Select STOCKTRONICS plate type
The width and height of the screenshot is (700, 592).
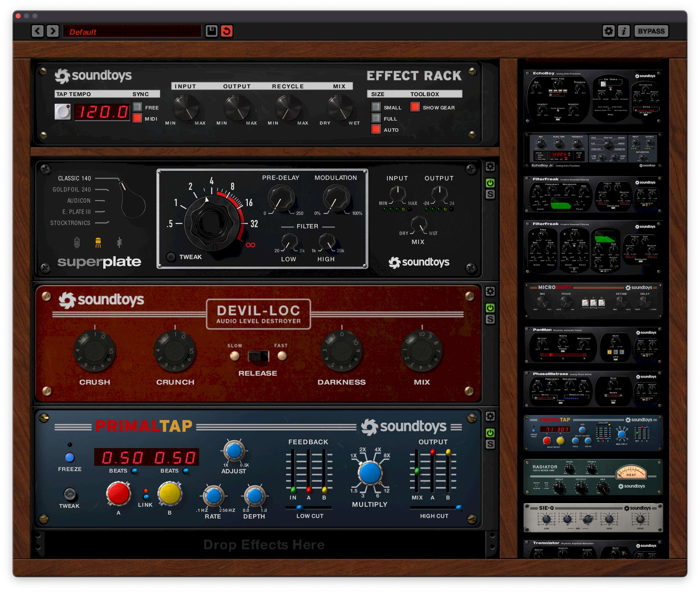(x=70, y=223)
